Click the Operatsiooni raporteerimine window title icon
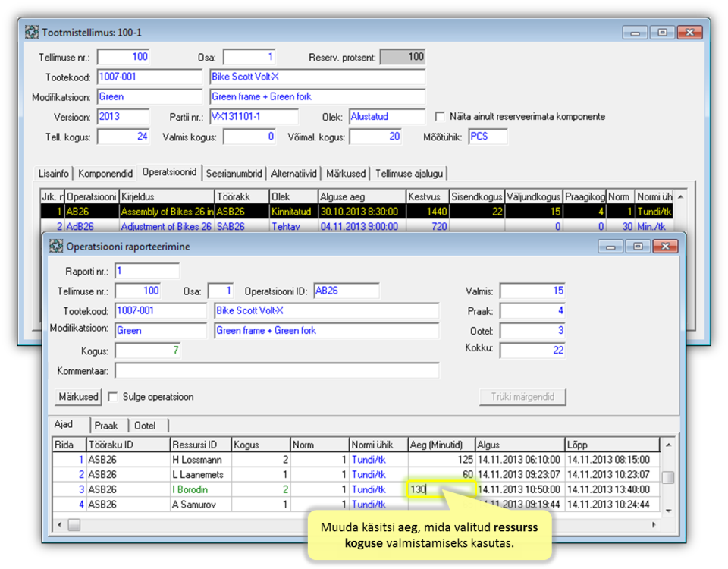The height and width of the screenshot is (569, 728). [56, 246]
